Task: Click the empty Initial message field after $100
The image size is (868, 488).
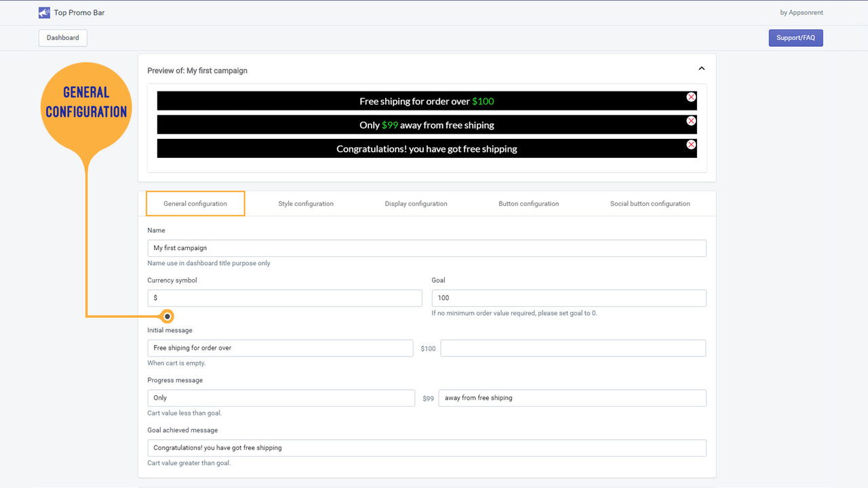Action: point(573,348)
